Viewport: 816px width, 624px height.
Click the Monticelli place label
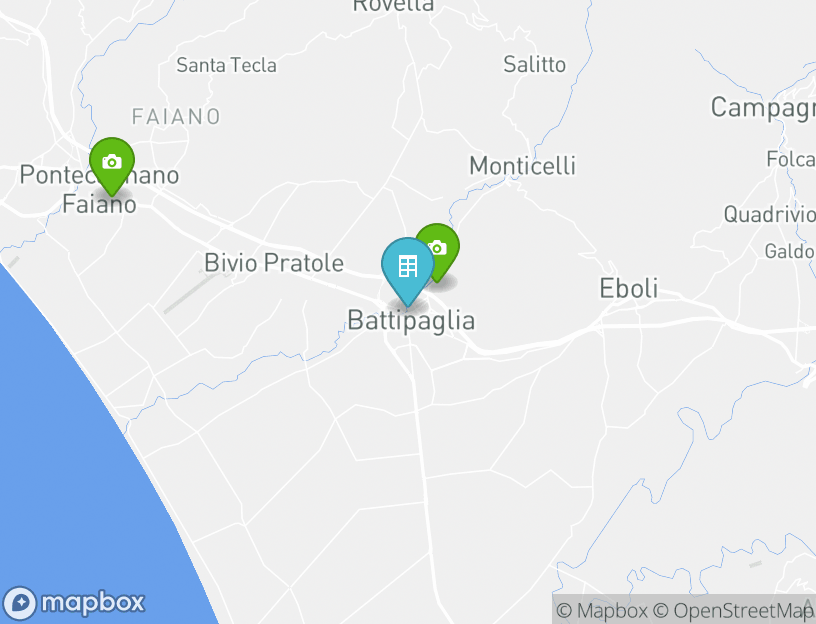[x=522, y=166]
